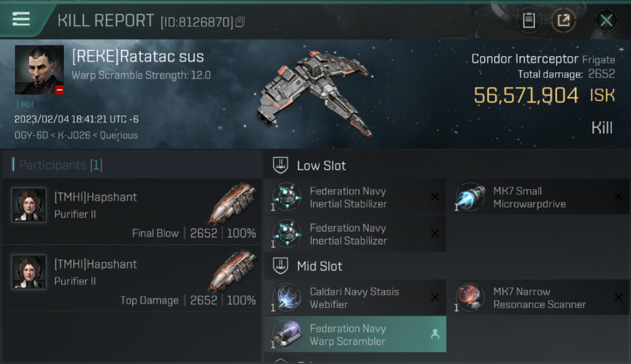Open the hamburger menu in header
The width and height of the screenshot is (631, 364).
coord(21,19)
